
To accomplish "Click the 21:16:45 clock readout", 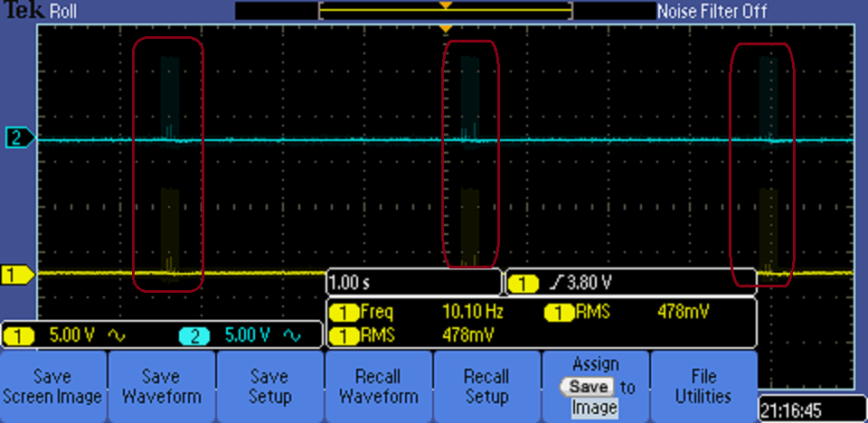I will point(791,411).
